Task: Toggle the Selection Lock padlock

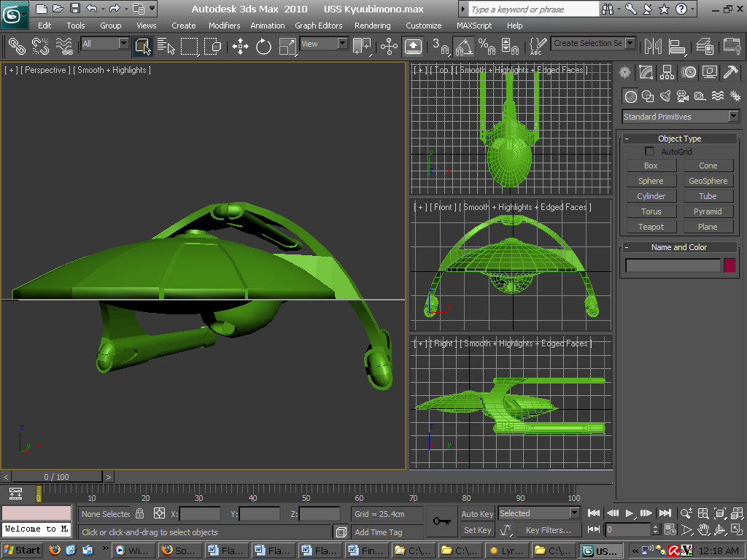Action: pyautogui.click(x=139, y=513)
